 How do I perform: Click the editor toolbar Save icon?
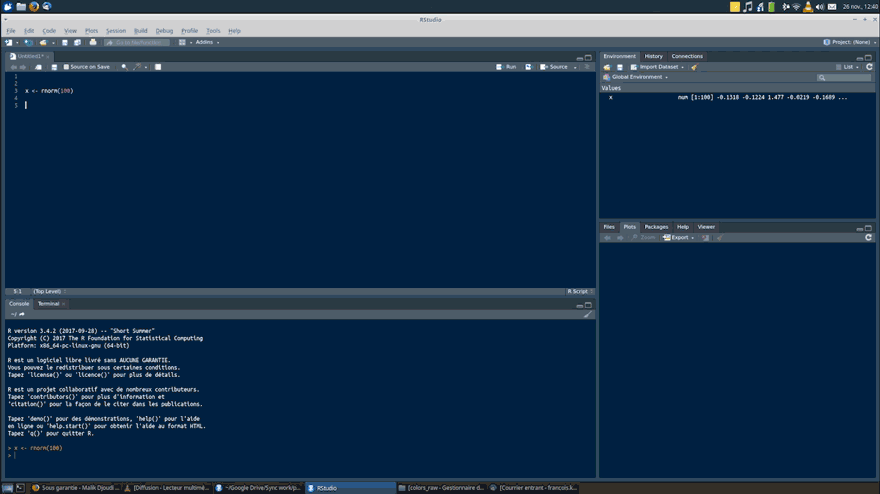pyautogui.click(x=54, y=67)
